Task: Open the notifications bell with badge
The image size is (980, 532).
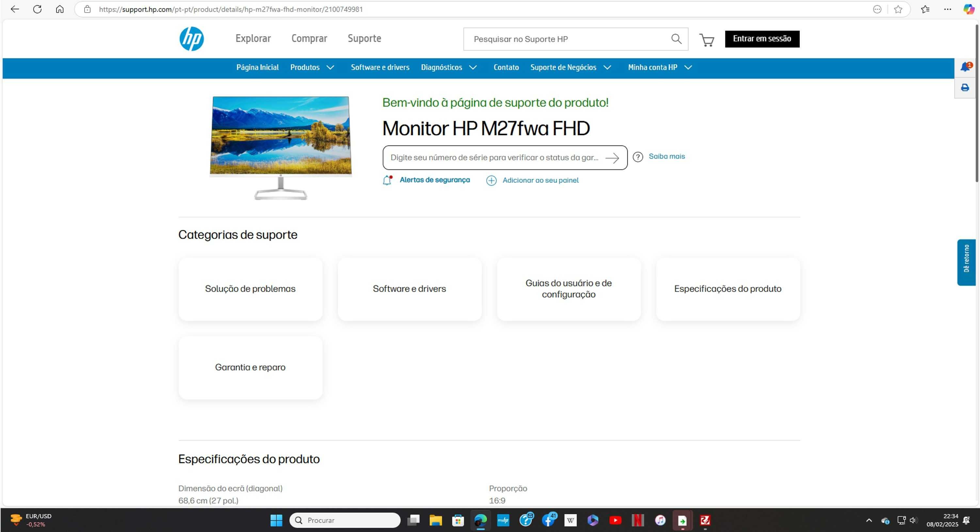Action: [965, 67]
